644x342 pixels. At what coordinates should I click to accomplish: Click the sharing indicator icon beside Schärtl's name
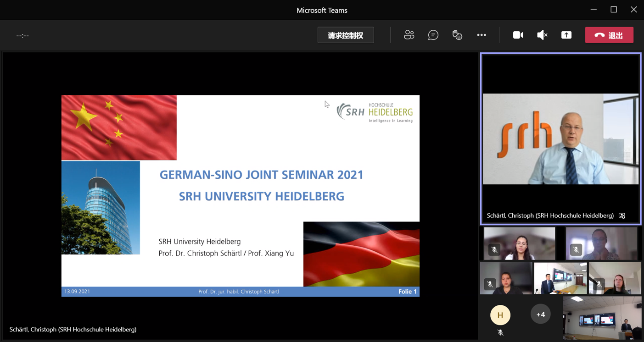point(622,215)
